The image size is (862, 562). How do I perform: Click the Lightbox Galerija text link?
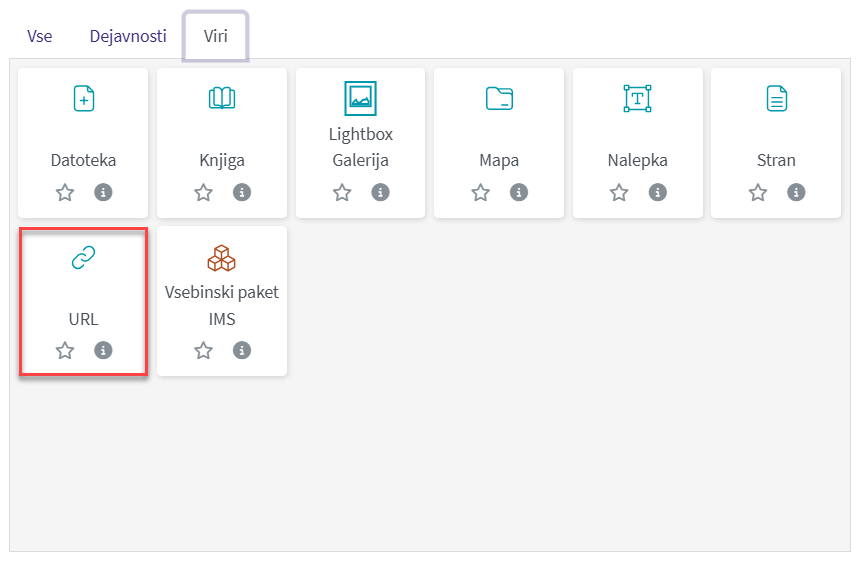pos(360,147)
